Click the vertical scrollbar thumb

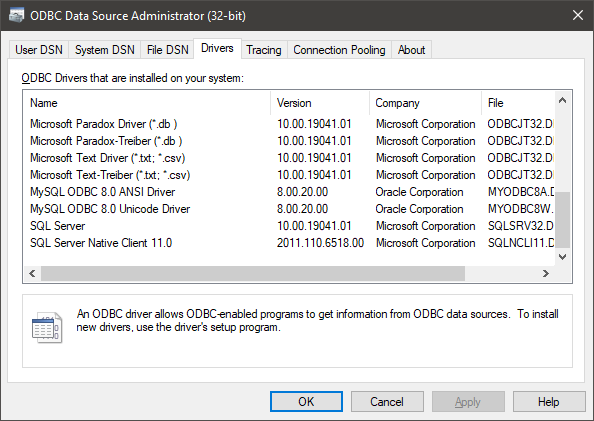(x=563, y=220)
